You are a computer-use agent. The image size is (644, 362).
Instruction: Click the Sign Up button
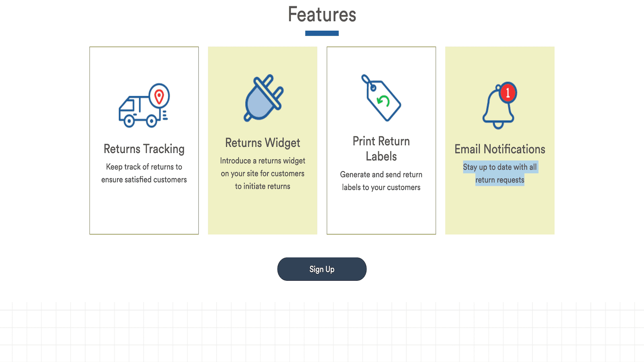(322, 269)
